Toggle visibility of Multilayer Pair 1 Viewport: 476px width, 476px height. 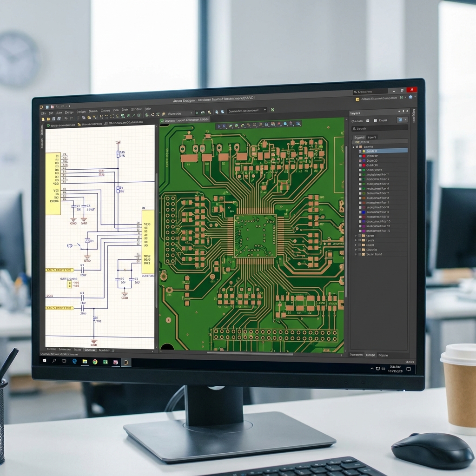360,174
